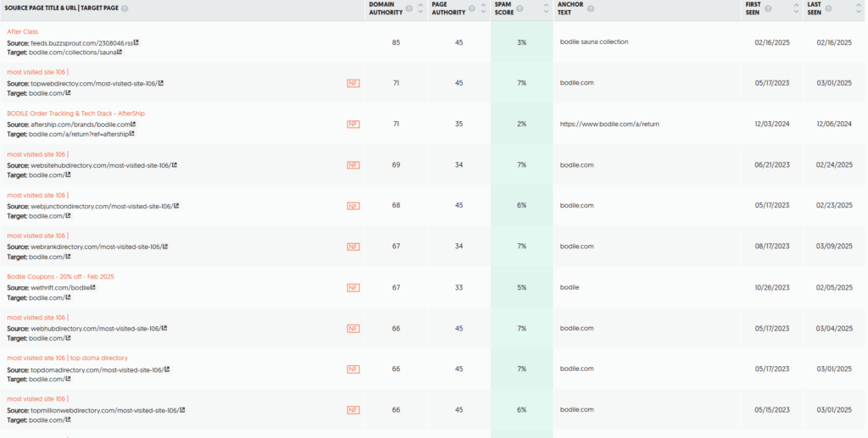Open external link icon for feeds.buzzsprout.com source

coord(136,42)
